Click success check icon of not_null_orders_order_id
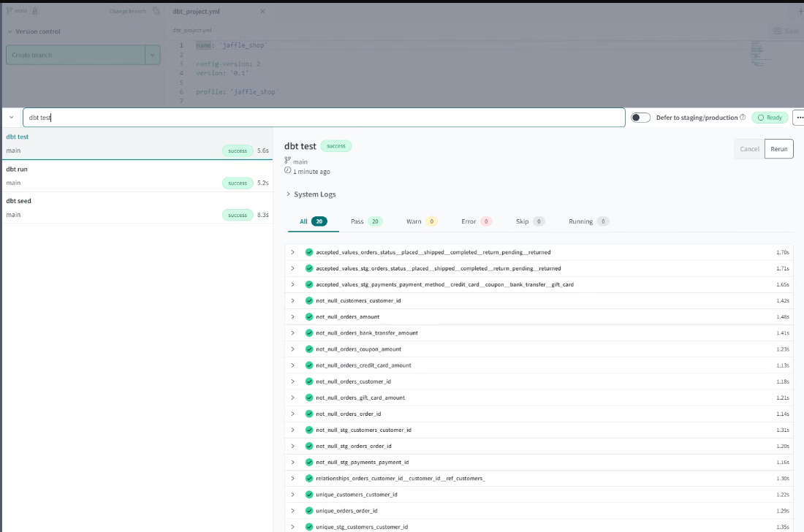Viewport: 804px width, 532px height. point(308,414)
